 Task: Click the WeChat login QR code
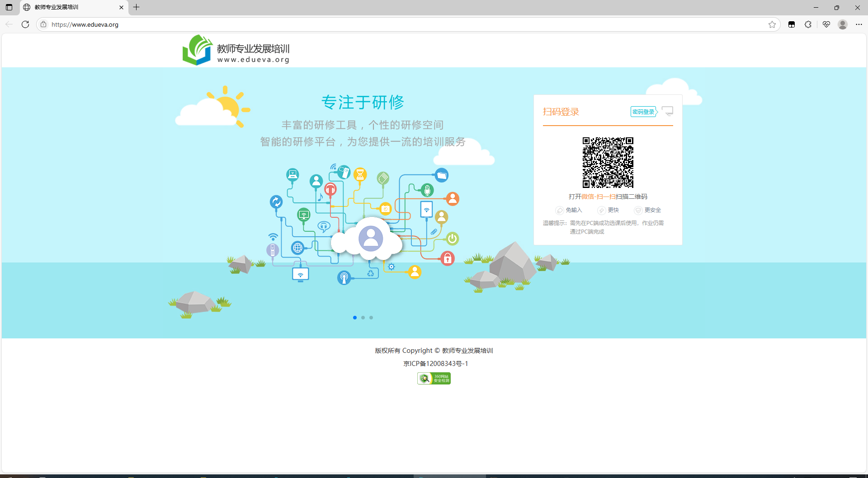coord(608,163)
